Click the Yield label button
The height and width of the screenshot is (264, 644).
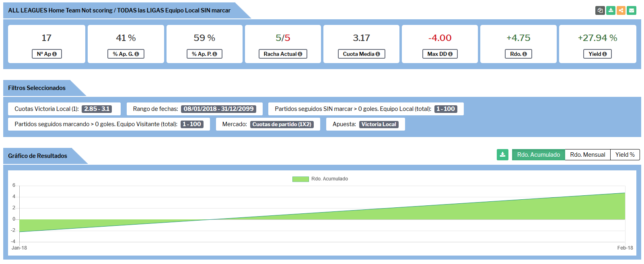597,54
